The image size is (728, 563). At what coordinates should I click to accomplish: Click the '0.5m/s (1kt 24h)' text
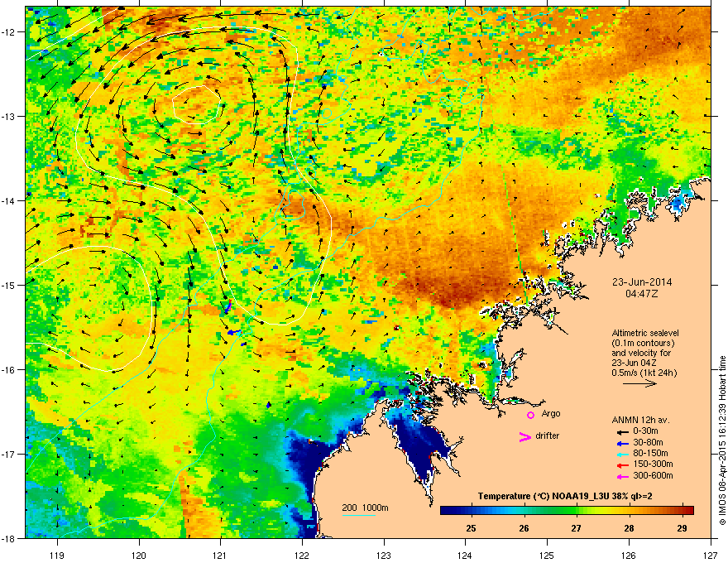[x=644, y=373]
